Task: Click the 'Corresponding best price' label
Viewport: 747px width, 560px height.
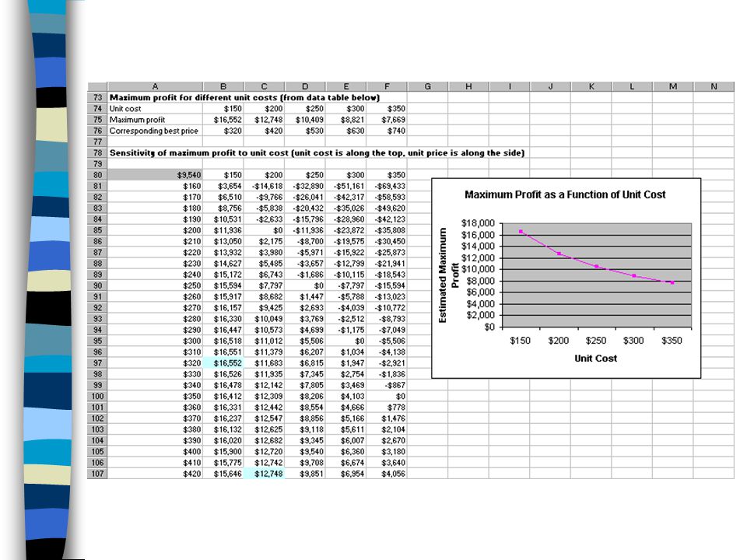Action: click(154, 131)
